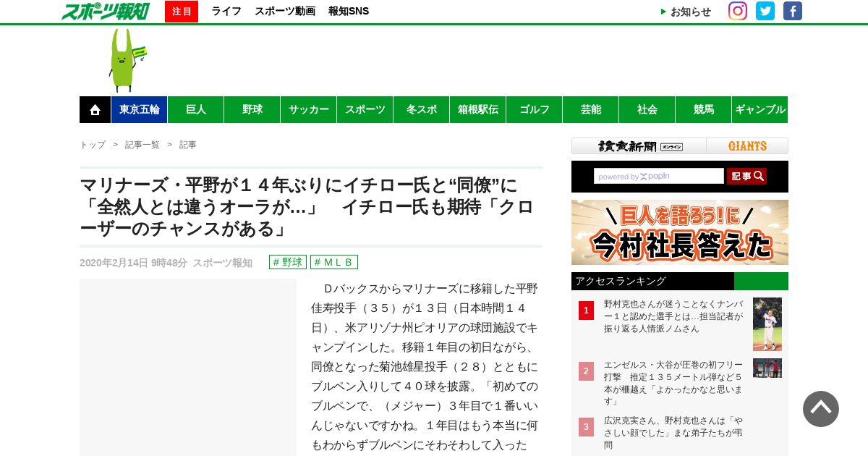Viewport: 868px width, 456px height.
Task: Select the 巨人 navigation tab
Action: (x=196, y=110)
